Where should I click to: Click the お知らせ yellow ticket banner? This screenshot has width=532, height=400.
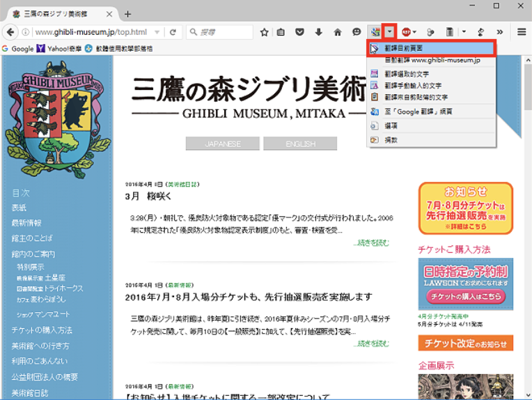click(x=465, y=208)
